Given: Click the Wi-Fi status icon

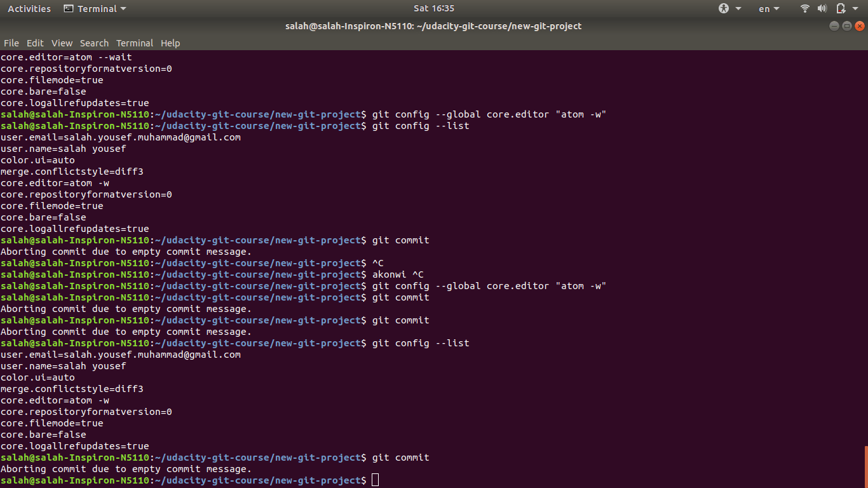Looking at the screenshot, I should 805,8.
